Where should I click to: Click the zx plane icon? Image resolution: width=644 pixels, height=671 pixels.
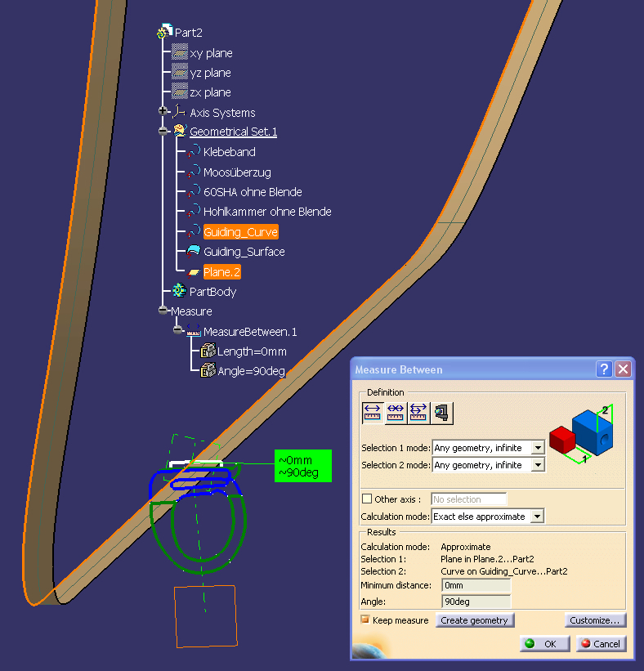tap(180, 92)
